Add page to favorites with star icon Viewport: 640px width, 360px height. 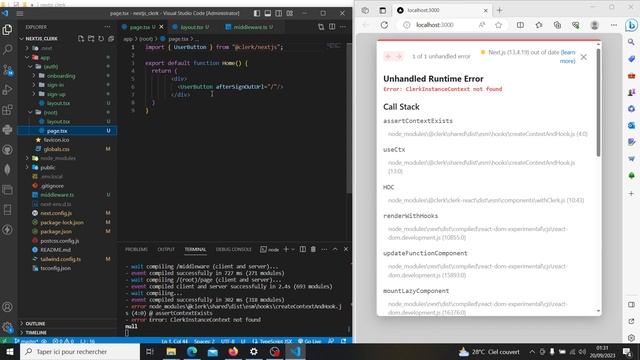498,25
